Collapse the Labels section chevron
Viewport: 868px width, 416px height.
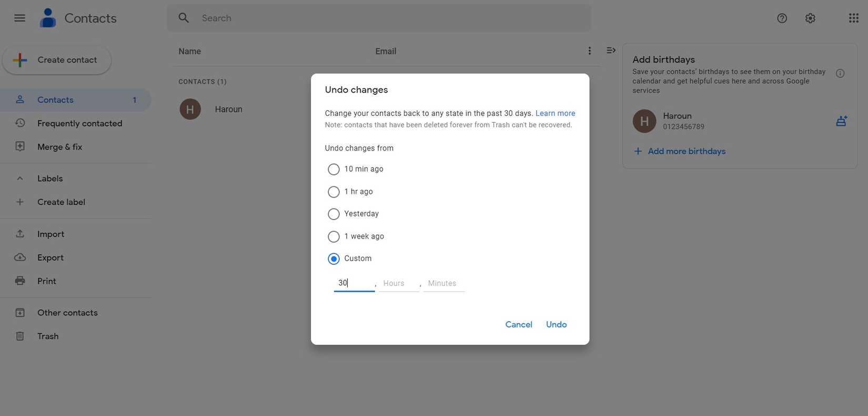click(x=19, y=179)
